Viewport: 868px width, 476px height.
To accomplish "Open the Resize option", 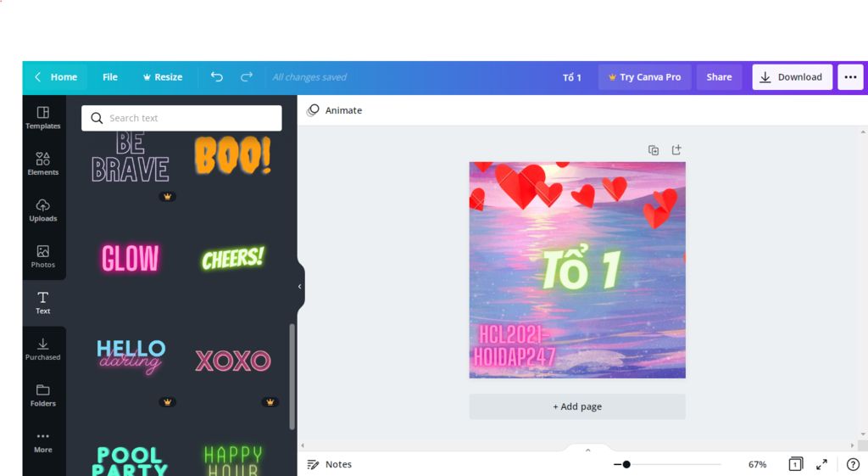I will pyautogui.click(x=163, y=77).
